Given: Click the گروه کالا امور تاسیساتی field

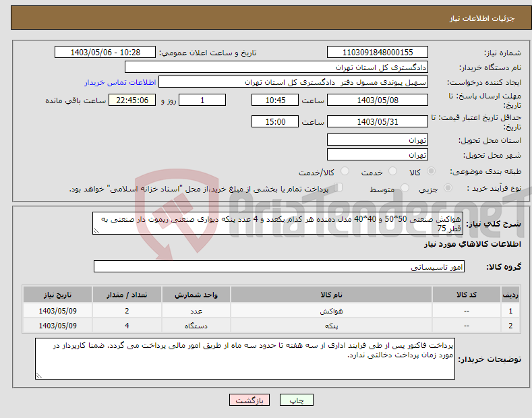Looking at the screenshot, I should pos(279,267).
